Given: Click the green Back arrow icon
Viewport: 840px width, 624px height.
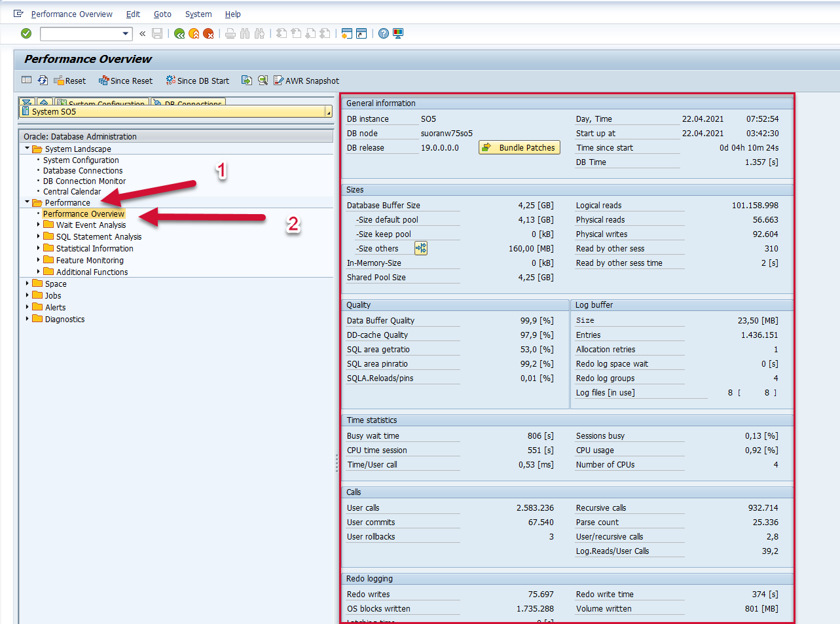Looking at the screenshot, I should pyautogui.click(x=179, y=33).
